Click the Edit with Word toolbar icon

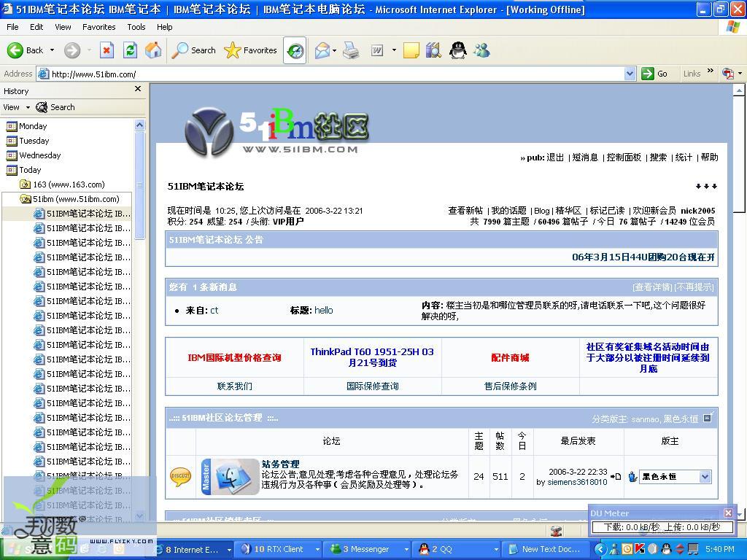click(377, 50)
